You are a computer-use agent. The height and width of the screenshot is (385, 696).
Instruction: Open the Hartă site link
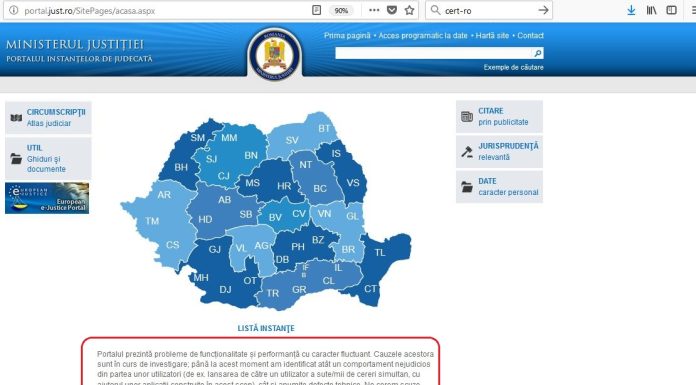point(492,36)
